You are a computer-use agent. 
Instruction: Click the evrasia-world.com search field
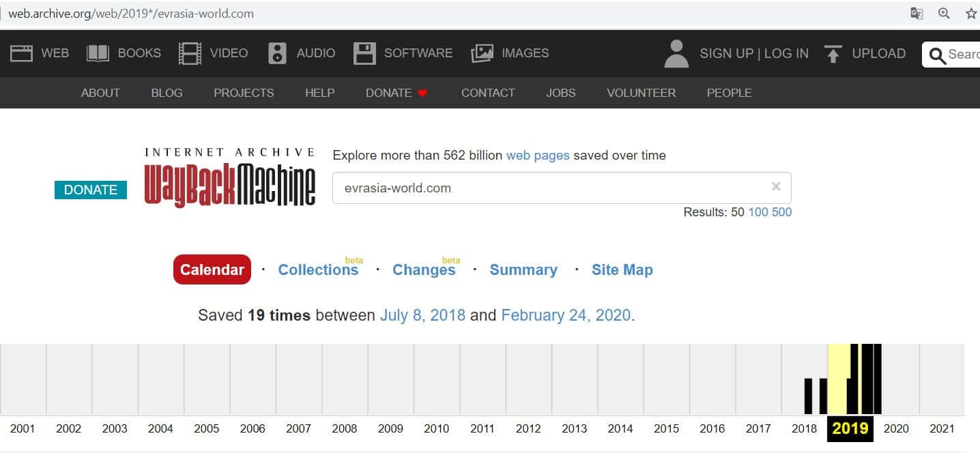click(x=562, y=188)
